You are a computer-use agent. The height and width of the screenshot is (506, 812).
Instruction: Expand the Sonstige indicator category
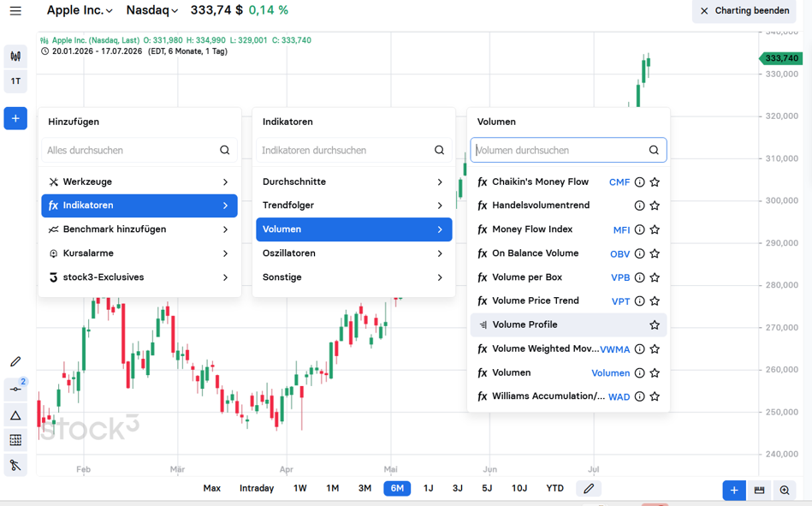[354, 277]
